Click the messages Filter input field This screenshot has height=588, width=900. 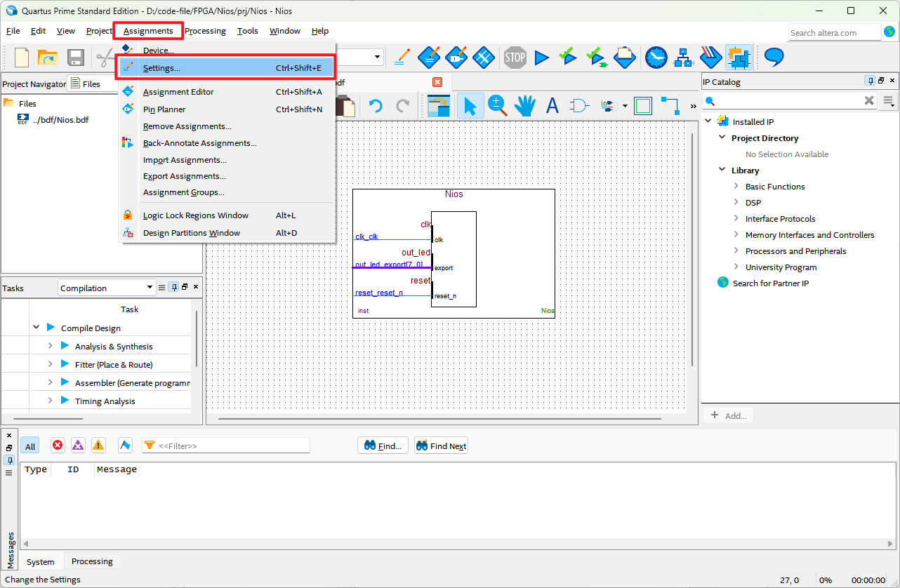click(225, 446)
